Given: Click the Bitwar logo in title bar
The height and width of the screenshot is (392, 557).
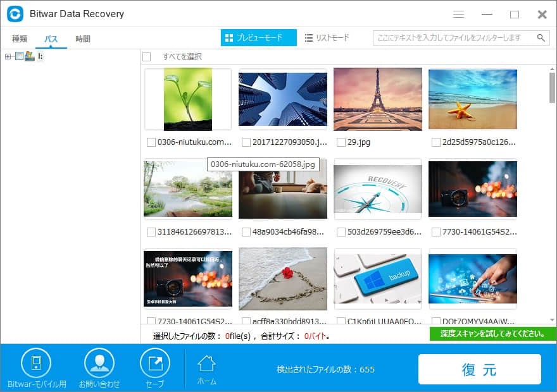Looking at the screenshot, I should (15, 14).
